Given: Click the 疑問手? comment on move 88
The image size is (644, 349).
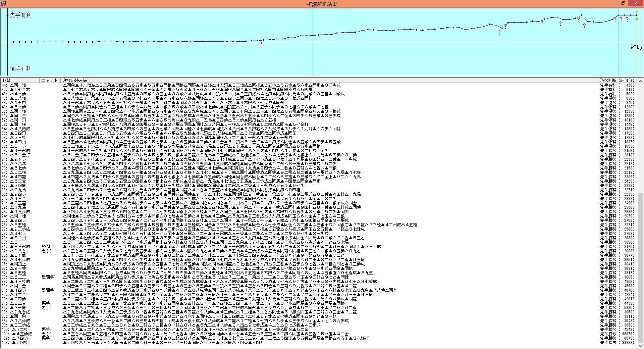Looking at the screenshot, I should [49, 277].
